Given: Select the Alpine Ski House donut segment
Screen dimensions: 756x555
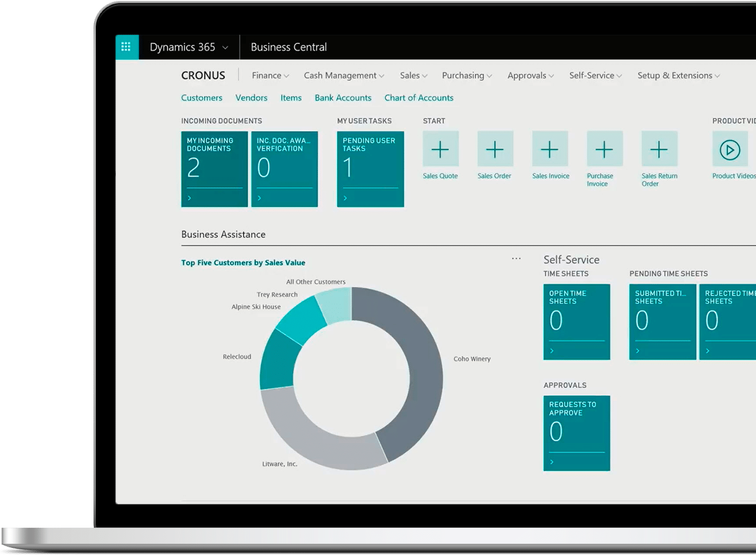Looking at the screenshot, I should (301, 321).
